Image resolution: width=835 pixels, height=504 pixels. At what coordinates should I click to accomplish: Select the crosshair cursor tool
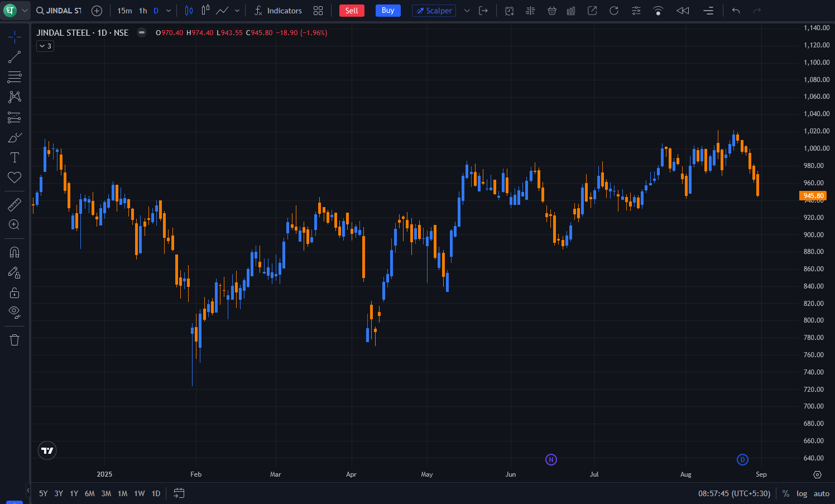click(15, 37)
